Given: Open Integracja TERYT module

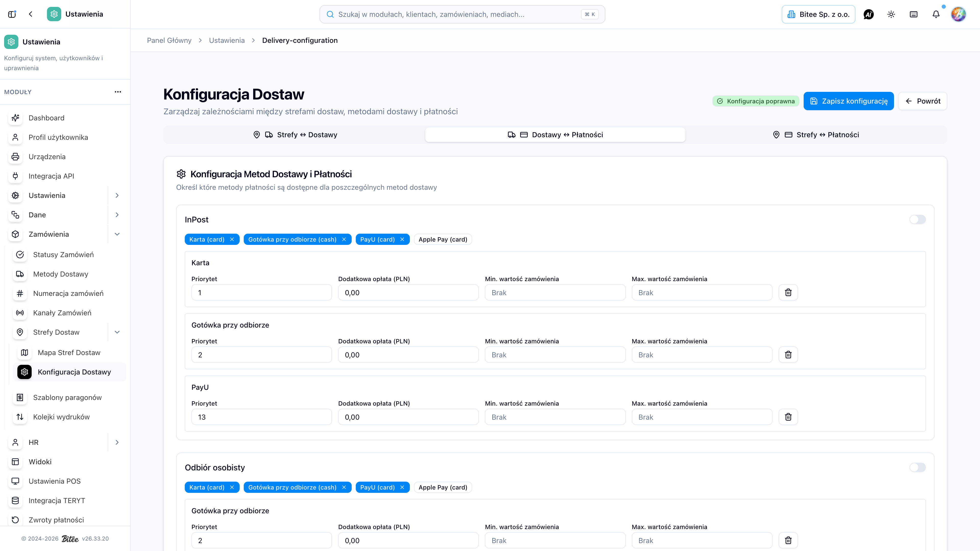Looking at the screenshot, I should [x=57, y=500].
